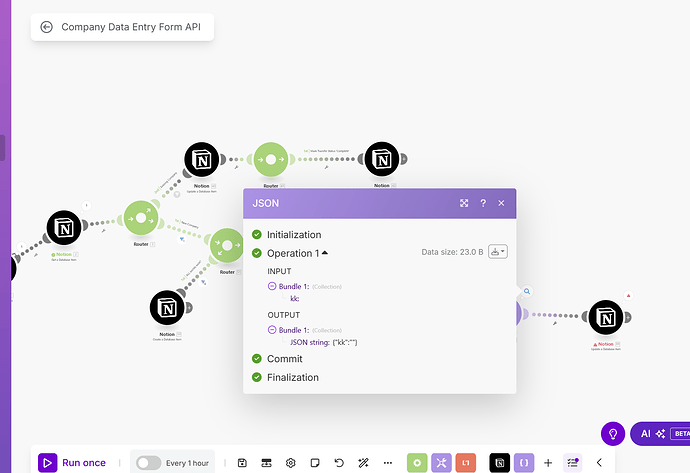The height and width of the screenshot is (473, 690).
Task: Click the back arrow beside the scenario title
Action: click(x=46, y=27)
